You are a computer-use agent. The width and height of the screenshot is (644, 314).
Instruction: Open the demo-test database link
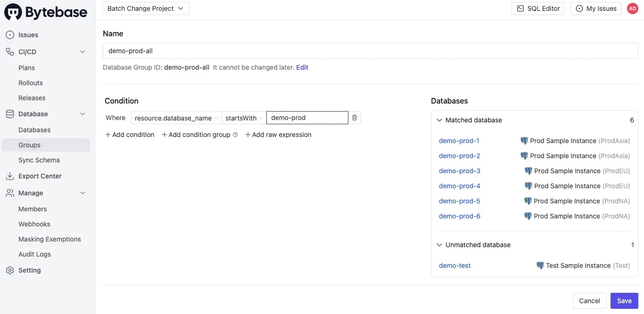[x=454, y=265]
